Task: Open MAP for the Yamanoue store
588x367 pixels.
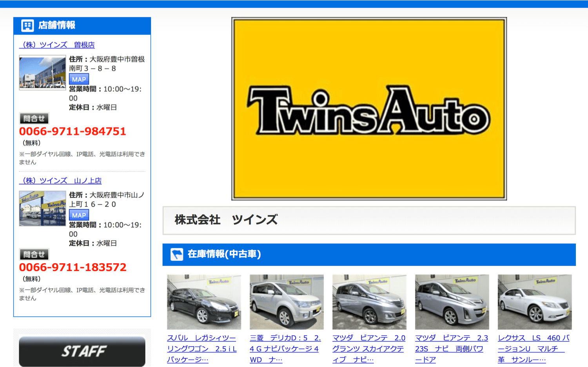Action: (x=79, y=215)
